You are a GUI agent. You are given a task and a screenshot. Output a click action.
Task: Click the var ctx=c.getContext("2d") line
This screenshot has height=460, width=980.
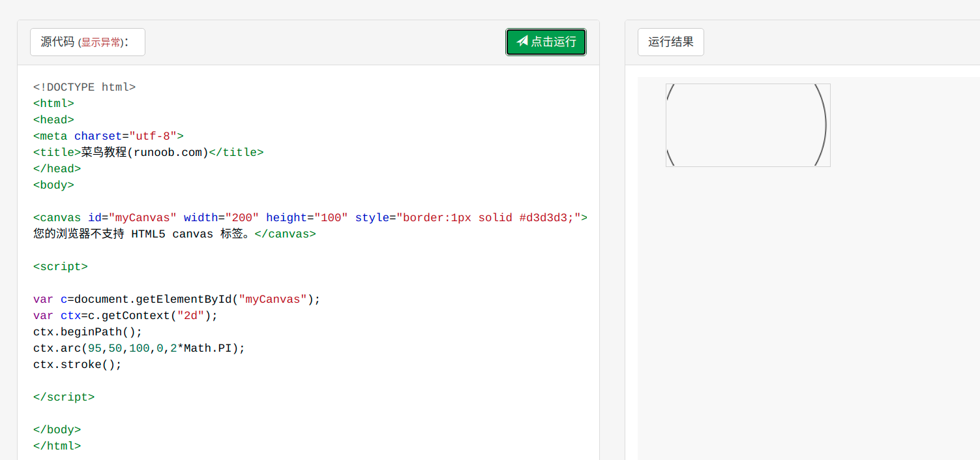click(x=125, y=316)
